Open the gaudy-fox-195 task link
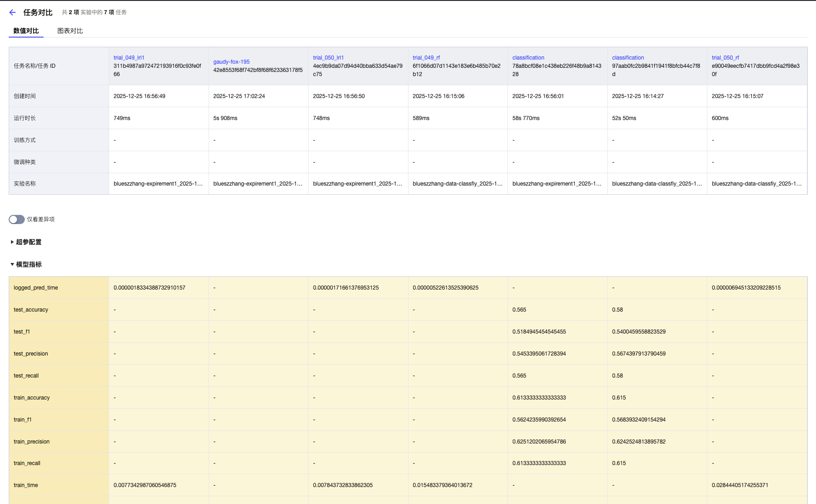This screenshot has height=504, width=816. pos(231,62)
